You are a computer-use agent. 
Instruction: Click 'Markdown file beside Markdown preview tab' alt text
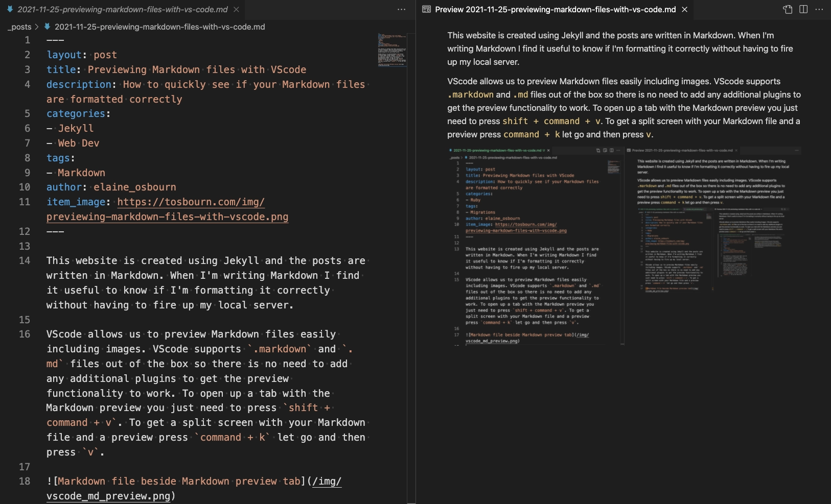[x=178, y=481]
